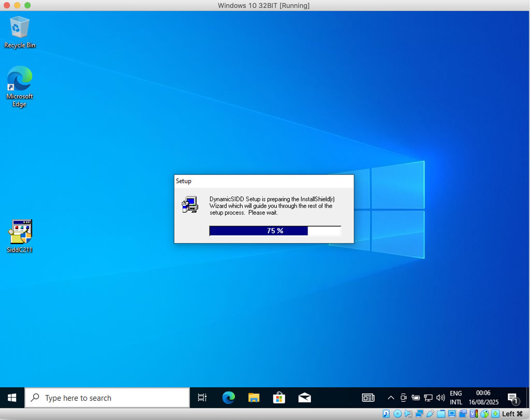Open the network tray icon
Screen dimensions: 530x420
click(428, 398)
